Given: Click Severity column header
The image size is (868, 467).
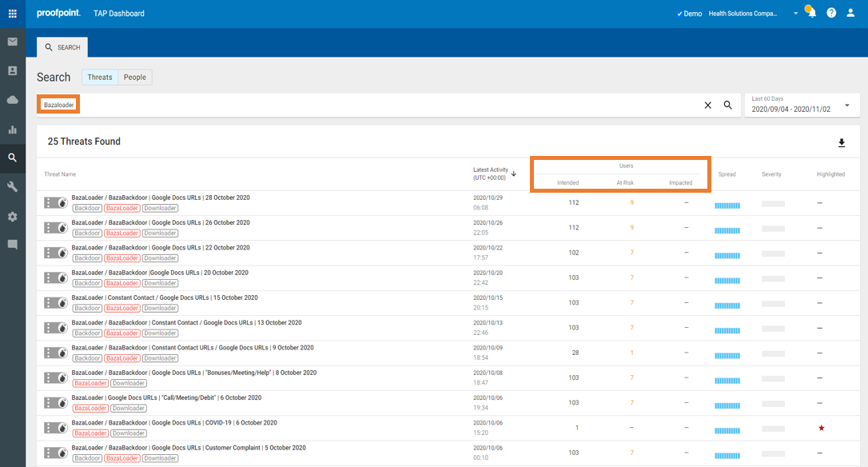Looking at the screenshot, I should coord(771,174).
